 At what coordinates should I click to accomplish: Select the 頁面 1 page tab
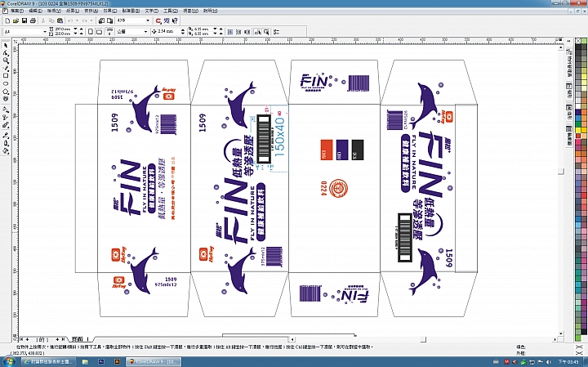tap(80, 339)
